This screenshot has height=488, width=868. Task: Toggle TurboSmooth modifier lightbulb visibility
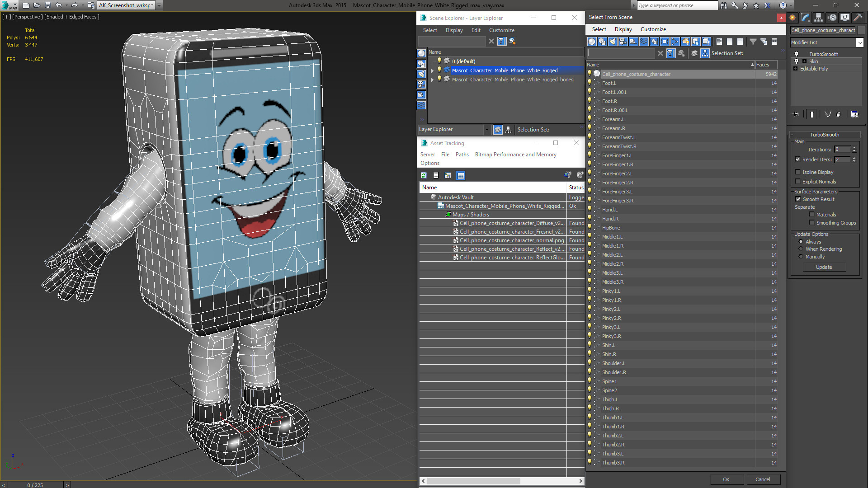tap(797, 54)
